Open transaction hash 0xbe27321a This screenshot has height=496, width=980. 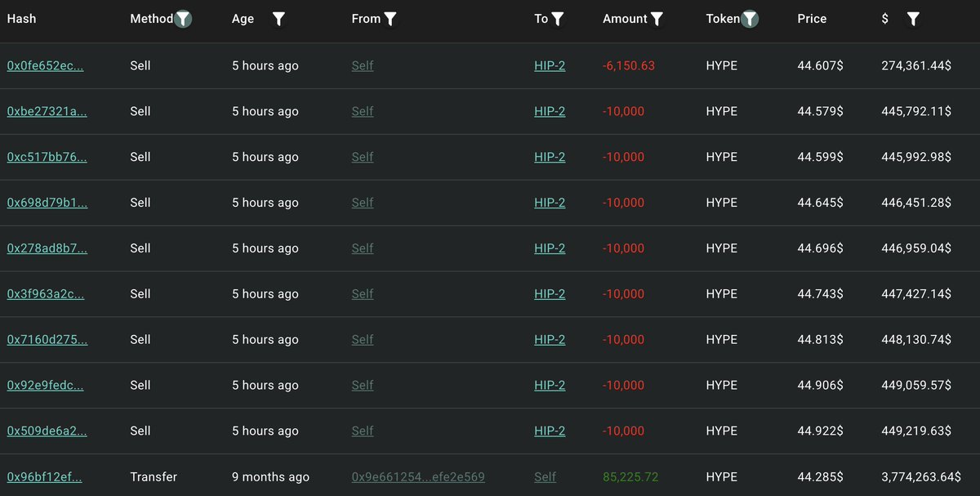(x=47, y=111)
